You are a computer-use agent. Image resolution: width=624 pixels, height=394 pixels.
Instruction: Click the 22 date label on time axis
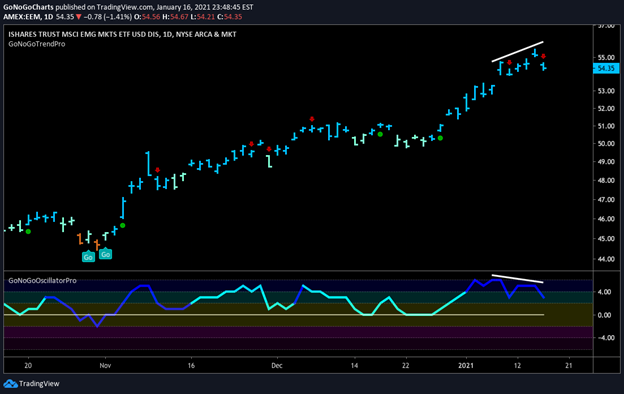(x=406, y=365)
